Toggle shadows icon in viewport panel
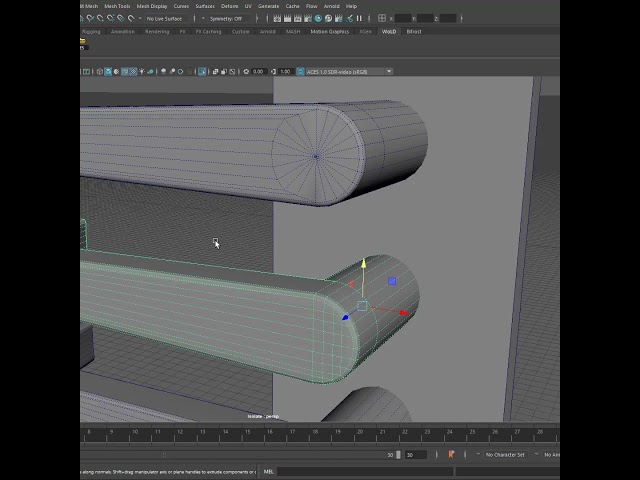 [150, 72]
